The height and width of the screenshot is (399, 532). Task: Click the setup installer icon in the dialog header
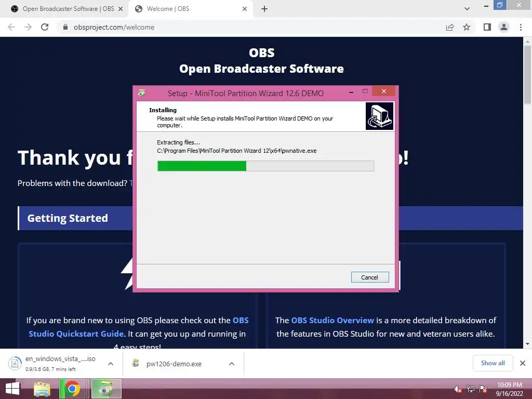379,116
